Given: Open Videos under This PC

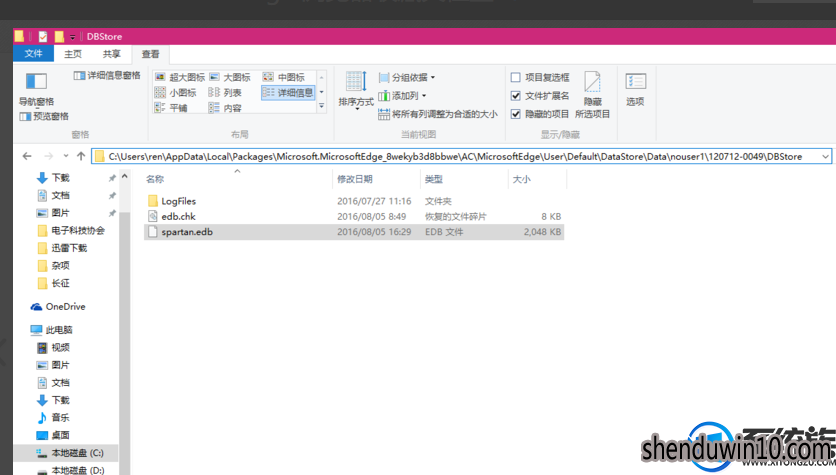Looking at the screenshot, I should (60, 348).
